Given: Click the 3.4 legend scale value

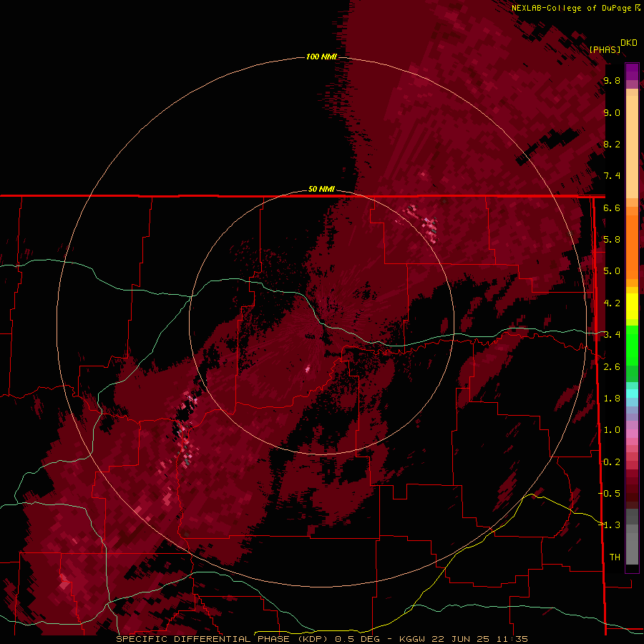Looking at the screenshot, I should tap(612, 335).
